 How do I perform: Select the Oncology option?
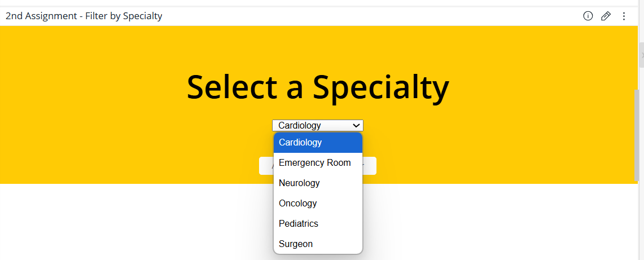click(318, 204)
